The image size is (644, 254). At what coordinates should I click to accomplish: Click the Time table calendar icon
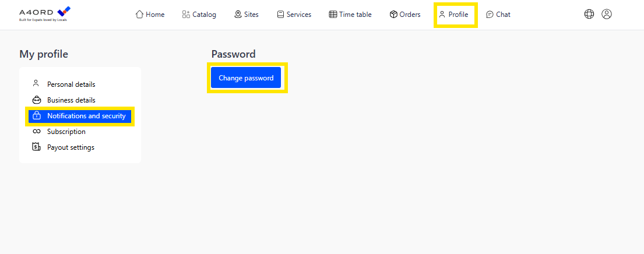333,15
